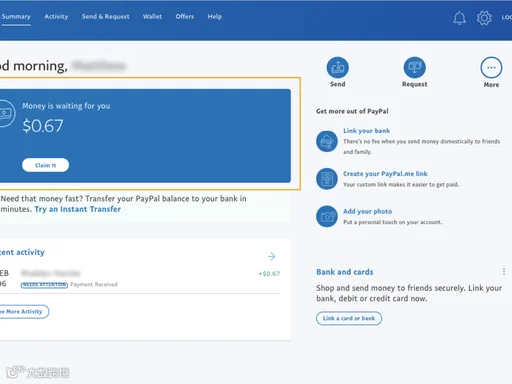Open the notifications bell icon
512x384 pixels.
coord(459,18)
